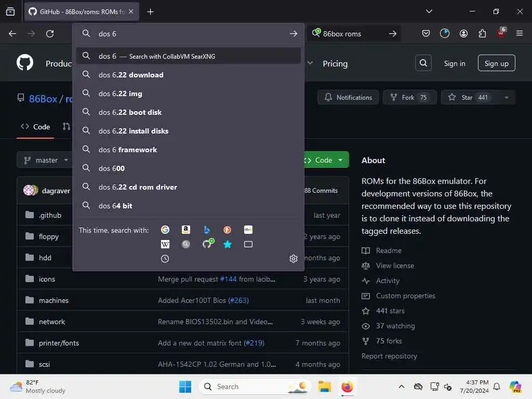Open a new tab with plus button
Viewport: 532px width, 399px height.
point(150,12)
